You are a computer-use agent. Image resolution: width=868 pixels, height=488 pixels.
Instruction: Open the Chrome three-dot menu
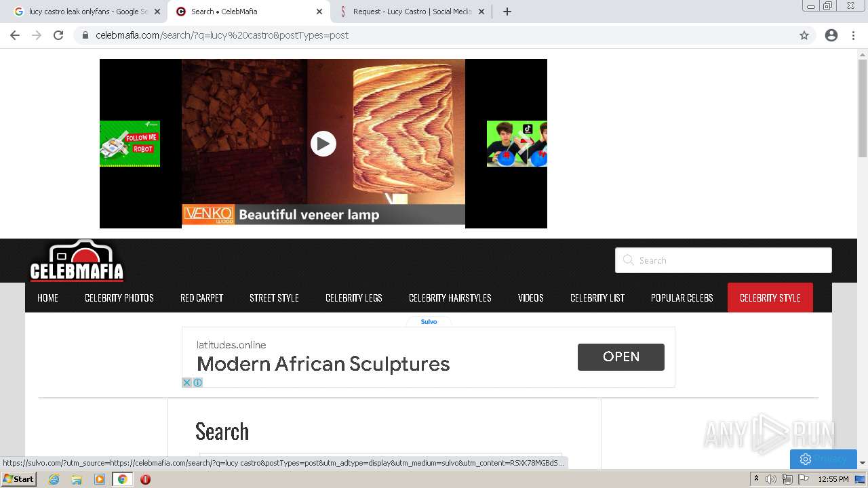(853, 35)
